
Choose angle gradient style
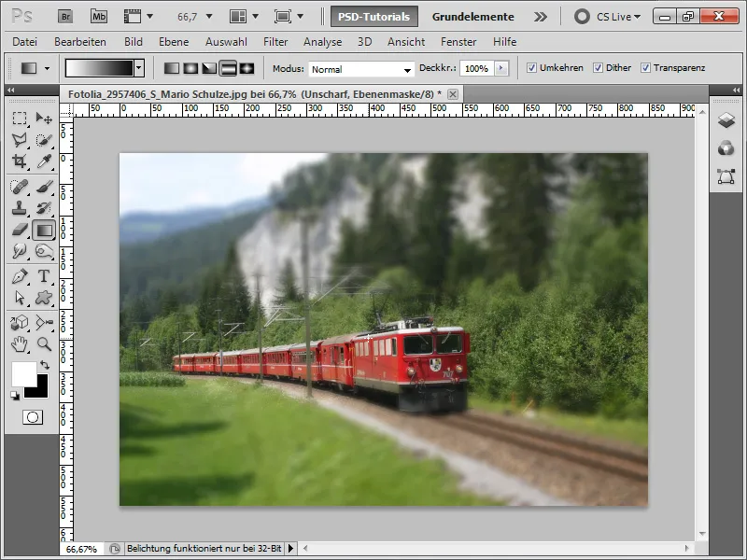point(209,68)
